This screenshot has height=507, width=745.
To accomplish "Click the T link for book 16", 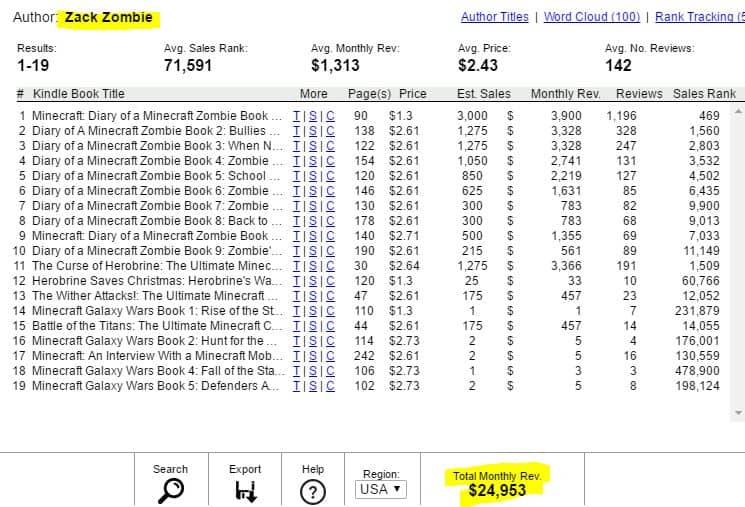I will [x=296, y=341].
